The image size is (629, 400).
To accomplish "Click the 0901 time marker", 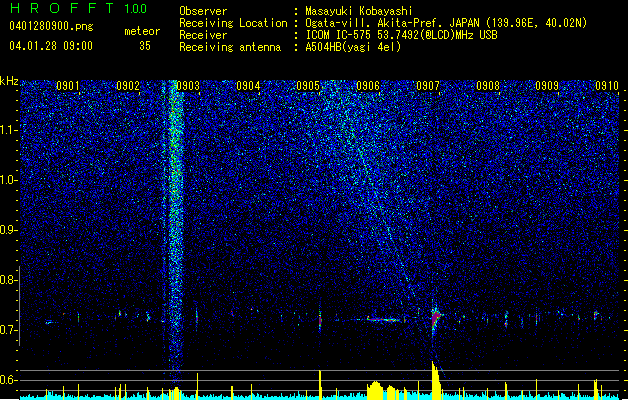I will coord(67,86).
